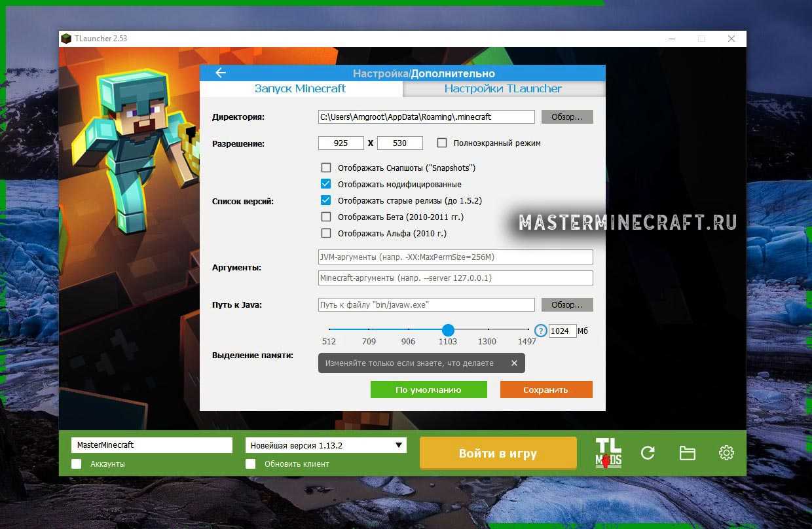Switch to Запуск Minecraft tab
Viewport: 812px width, 529px height.
click(x=301, y=88)
